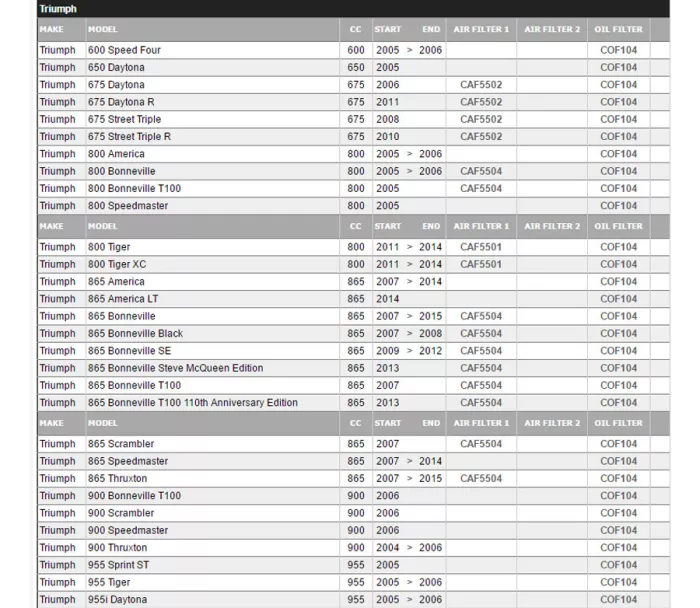Open CAF5504 air filter in 865 Scrambler row
Viewport: 700px width, 608px height.
[x=481, y=444]
